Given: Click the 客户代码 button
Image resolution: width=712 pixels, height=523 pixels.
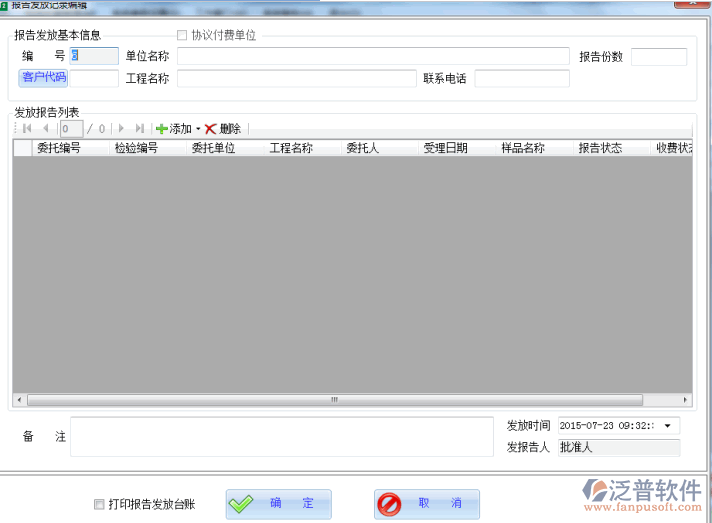Looking at the screenshot, I should [x=43, y=78].
